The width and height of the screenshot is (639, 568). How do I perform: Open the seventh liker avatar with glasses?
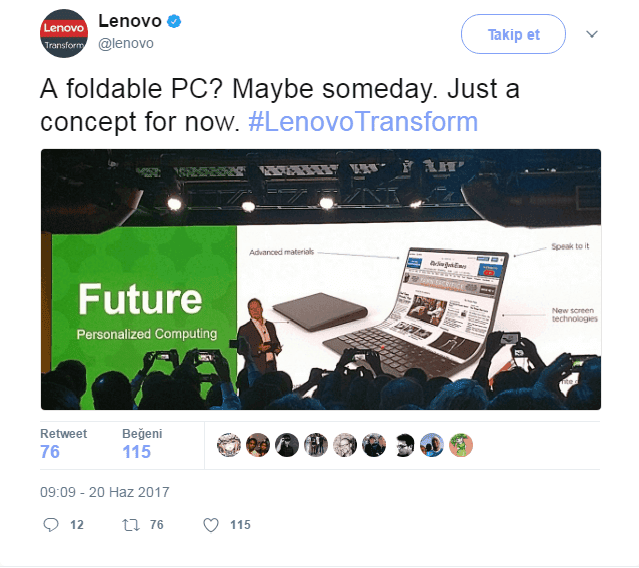(403, 445)
